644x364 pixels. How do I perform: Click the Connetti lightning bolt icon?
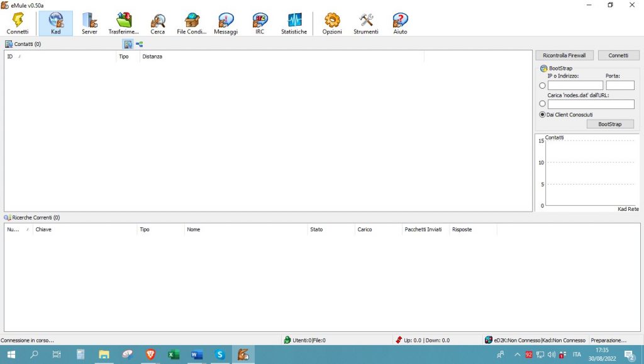tap(18, 20)
